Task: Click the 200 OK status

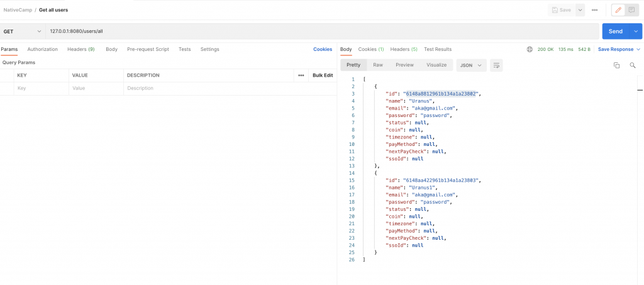Action: coord(545,49)
